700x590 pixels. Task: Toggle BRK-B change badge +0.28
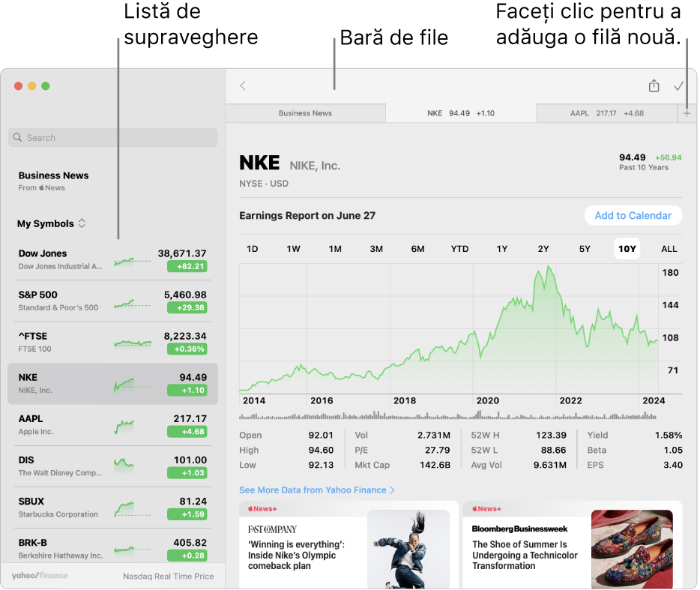click(187, 556)
